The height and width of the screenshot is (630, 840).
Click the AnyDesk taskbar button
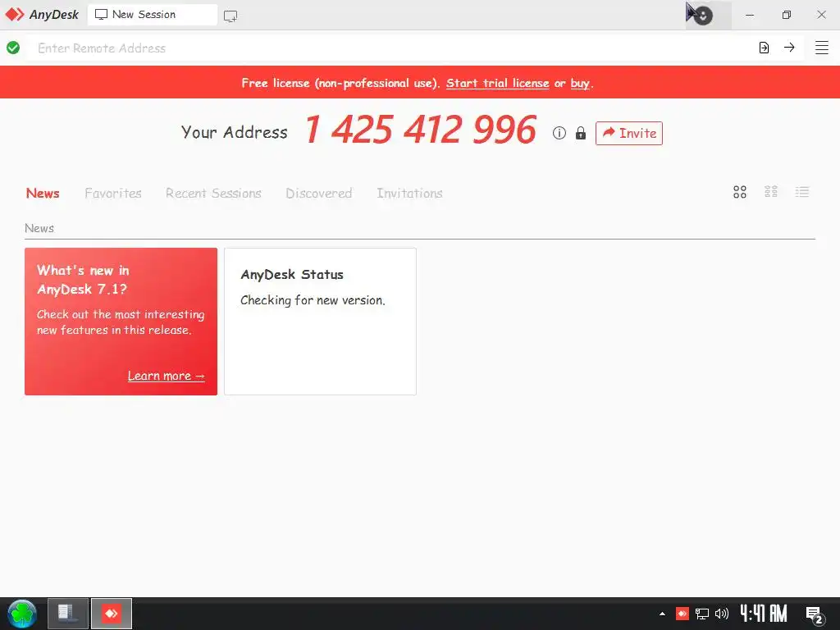112,614
